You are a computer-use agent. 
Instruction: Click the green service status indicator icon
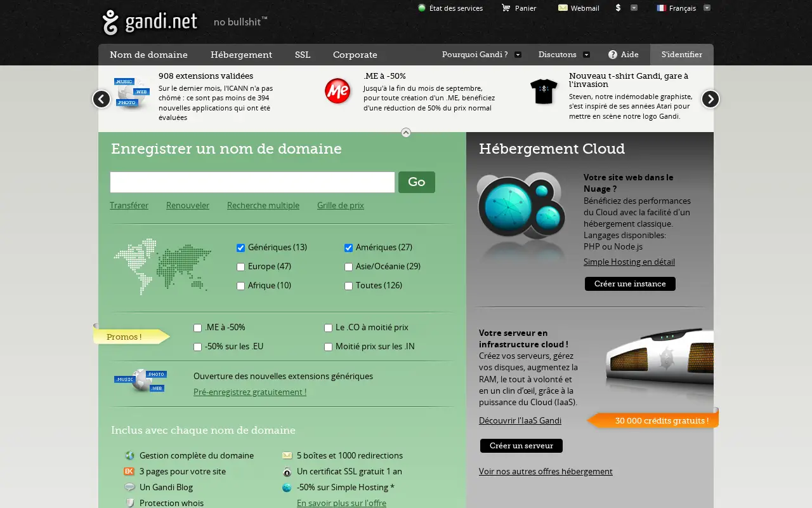(x=422, y=8)
